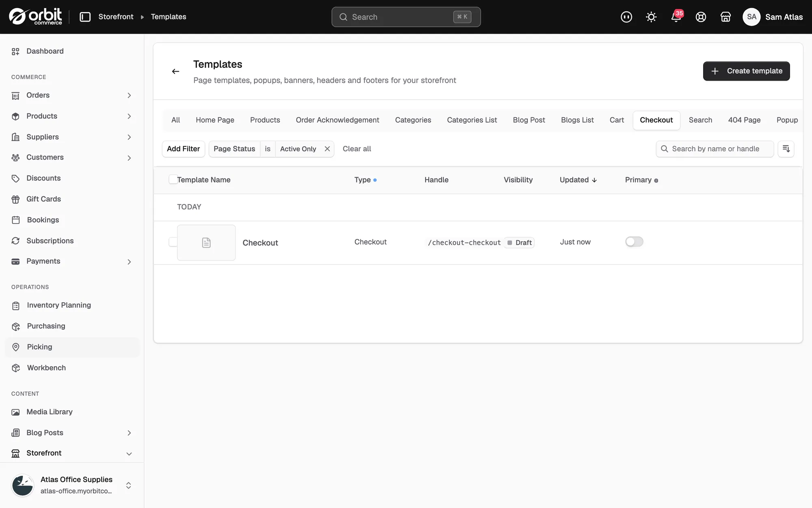Image resolution: width=812 pixels, height=508 pixels.
Task: Expand the Orders submenu
Action: click(x=129, y=96)
